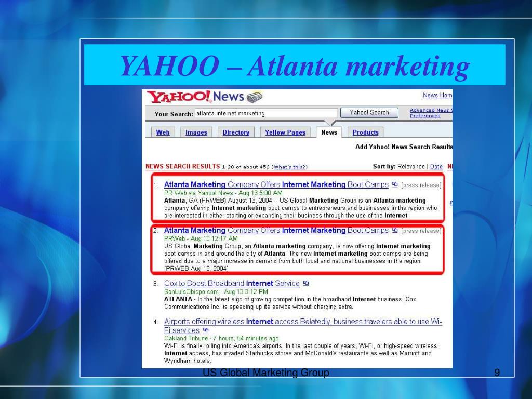The image size is (532, 399).
Task: Click the What's this? link
Action: [290, 167]
